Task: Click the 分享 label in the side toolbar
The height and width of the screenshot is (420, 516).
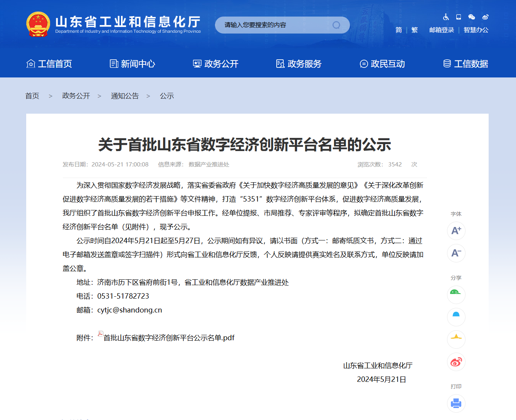Action: (x=456, y=278)
